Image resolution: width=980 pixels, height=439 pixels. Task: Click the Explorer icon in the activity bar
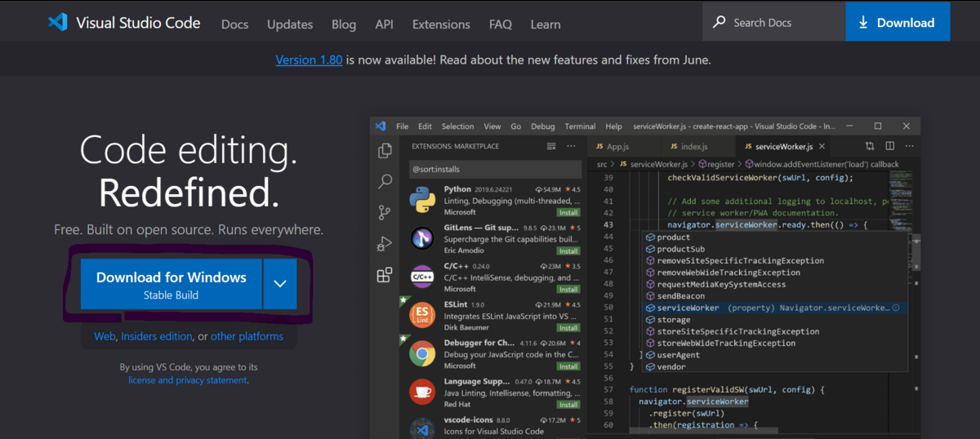[385, 151]
